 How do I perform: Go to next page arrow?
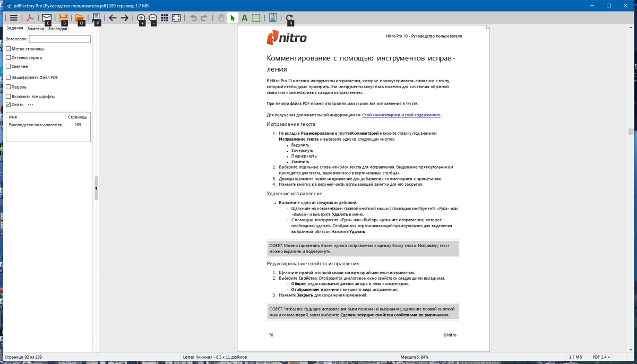pos(124,18)
